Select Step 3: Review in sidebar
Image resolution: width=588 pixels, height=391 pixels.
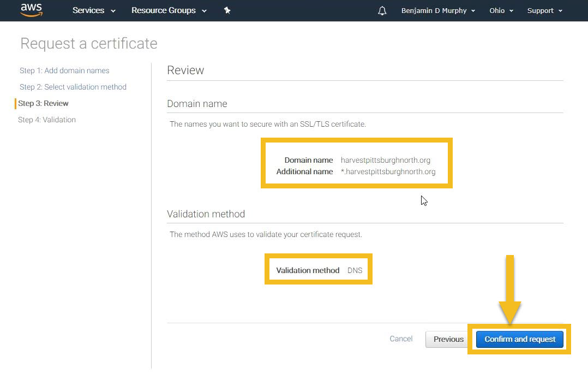pyautogui.click(x=44, y=103)
